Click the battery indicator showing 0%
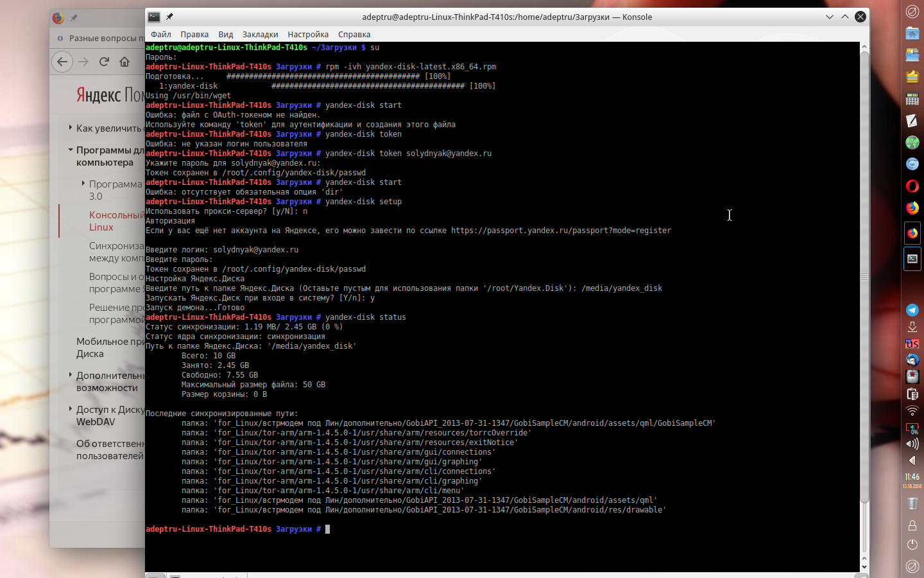The width and height of the screenshot is (924, 578). 912,428
